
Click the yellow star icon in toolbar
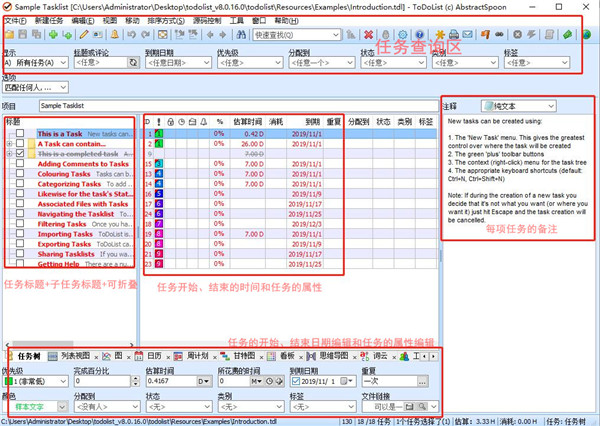coord(440,35)
